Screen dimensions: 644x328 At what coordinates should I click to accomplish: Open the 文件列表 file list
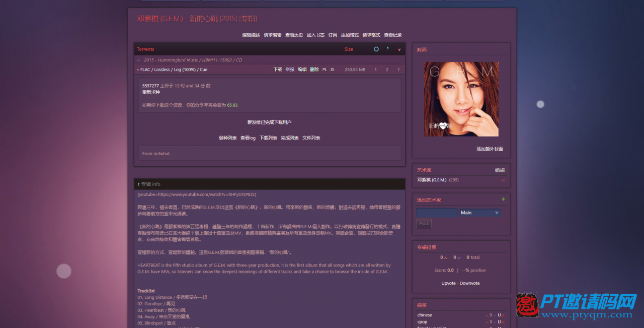[x=311, y=138]
